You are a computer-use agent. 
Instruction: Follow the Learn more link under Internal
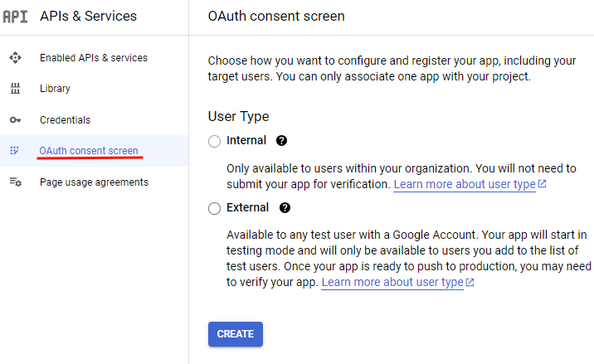click(464, 184)
